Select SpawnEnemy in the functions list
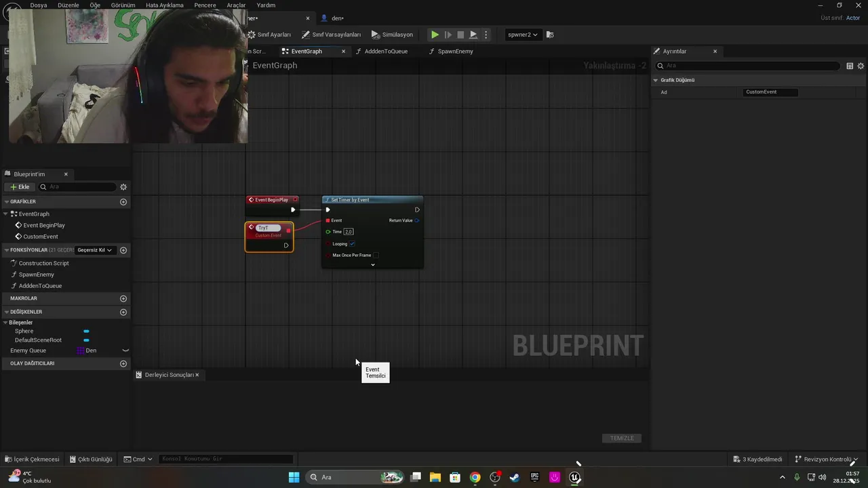This screenshot has height=488, width=868. point(36,274)
